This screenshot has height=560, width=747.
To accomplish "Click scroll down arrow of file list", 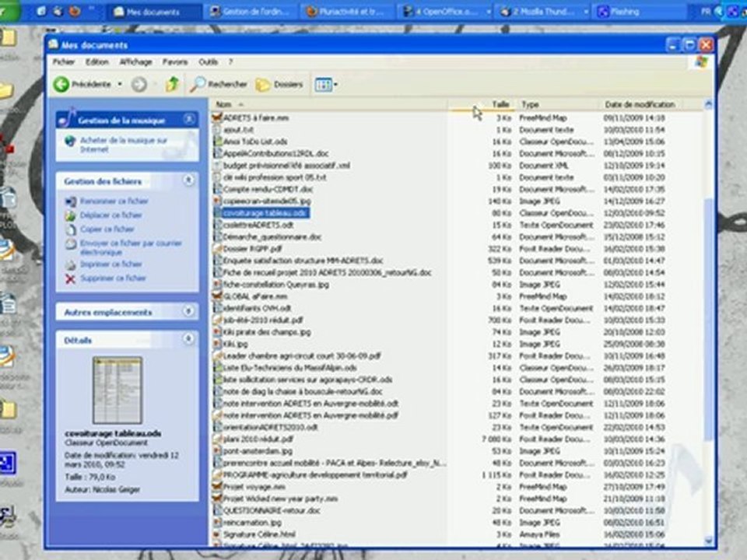I will click(708, 541).
